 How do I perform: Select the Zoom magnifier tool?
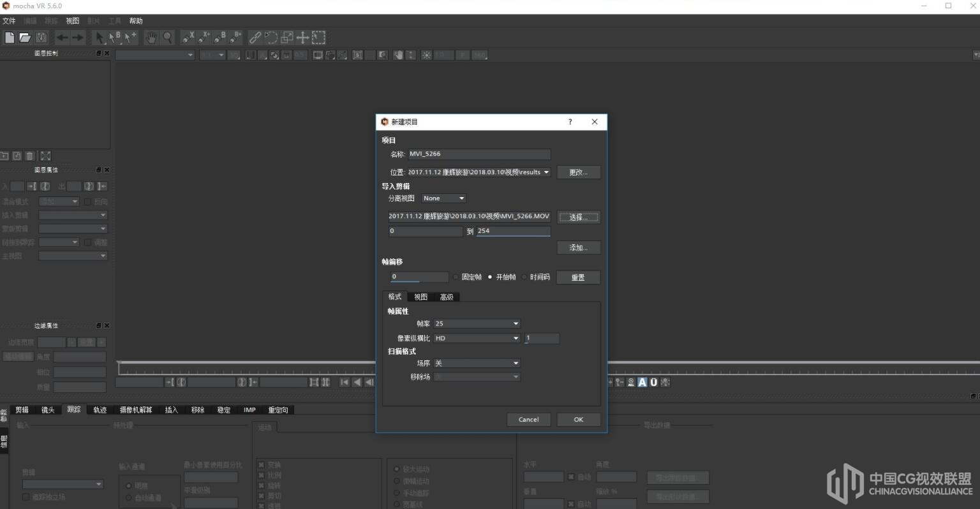coord(167,38)
